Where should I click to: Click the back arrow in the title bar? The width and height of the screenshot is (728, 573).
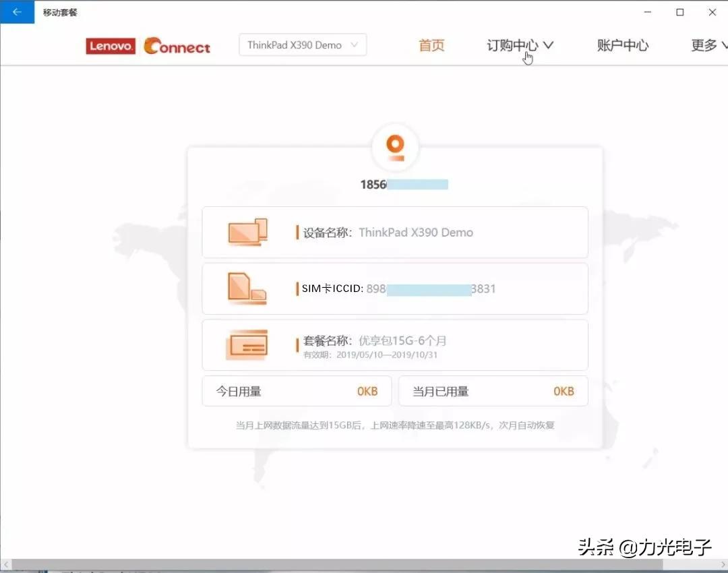pyautogui.click(x=17, y=11)
